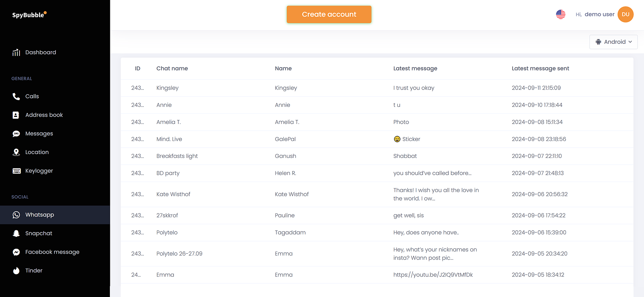Select the Annie chat name

164,105
